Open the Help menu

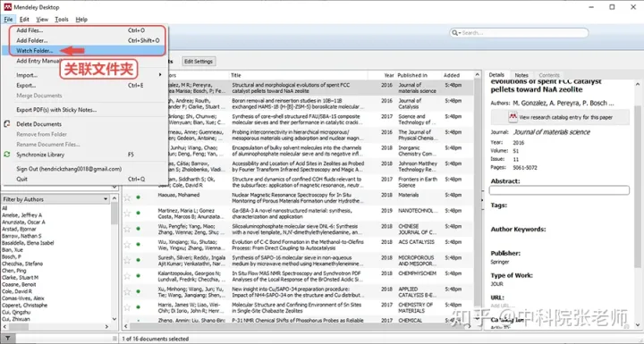(x=81, y=20)
